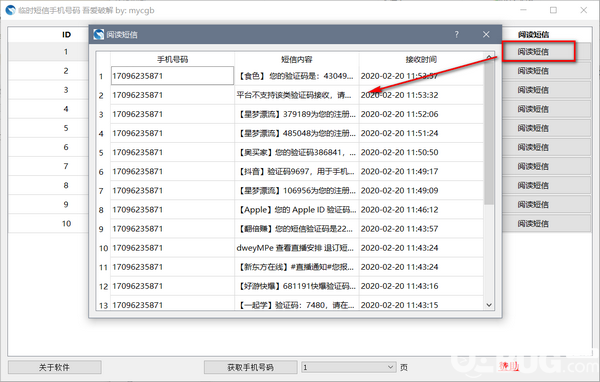Viewport: 600px width, 382px height.
Task: Select ID 10 row in main window
Action: 49,224
